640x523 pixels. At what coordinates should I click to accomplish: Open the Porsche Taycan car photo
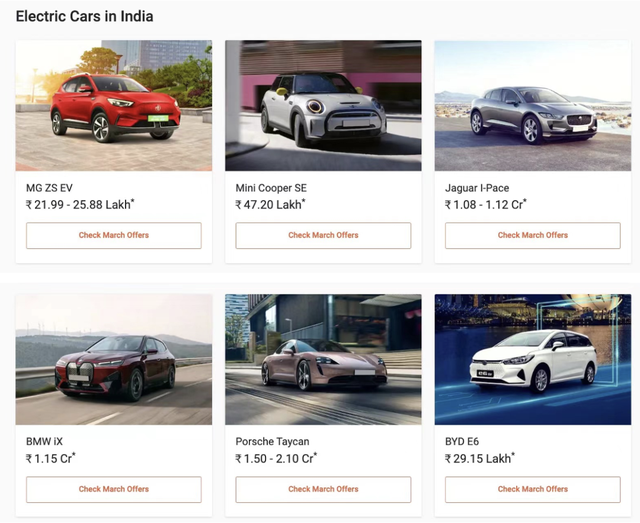[323, 359]
